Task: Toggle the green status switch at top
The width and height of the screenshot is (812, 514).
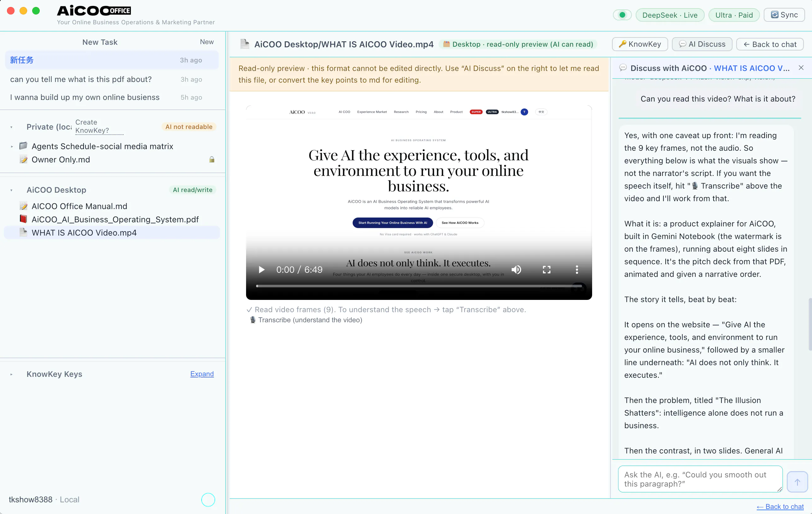Action: tap(622, 15)
